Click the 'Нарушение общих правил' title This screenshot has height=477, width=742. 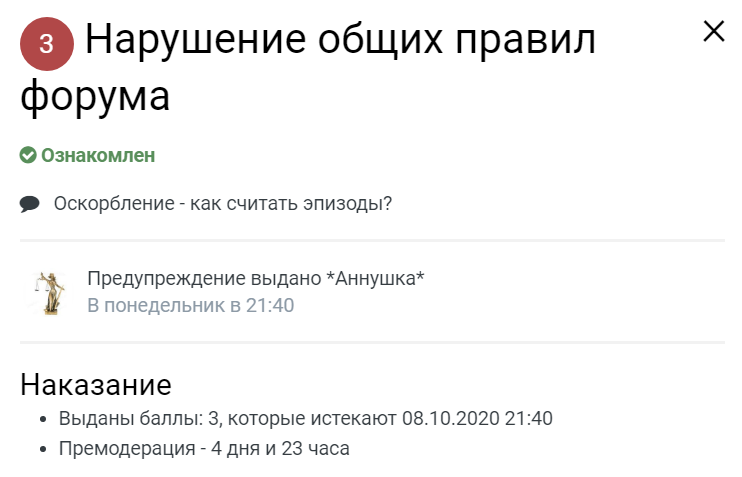pyautogui.click(x=340, y=40)
